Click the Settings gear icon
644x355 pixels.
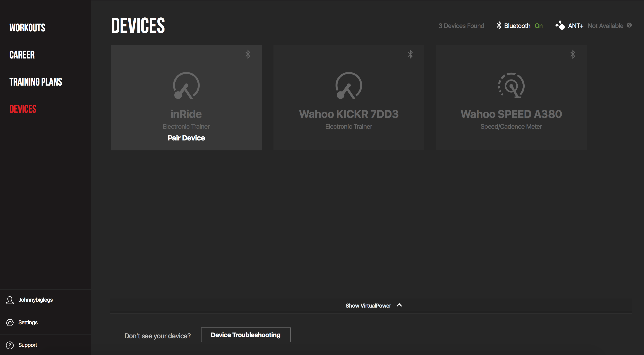pyautogui.click(x=10, y=322)
